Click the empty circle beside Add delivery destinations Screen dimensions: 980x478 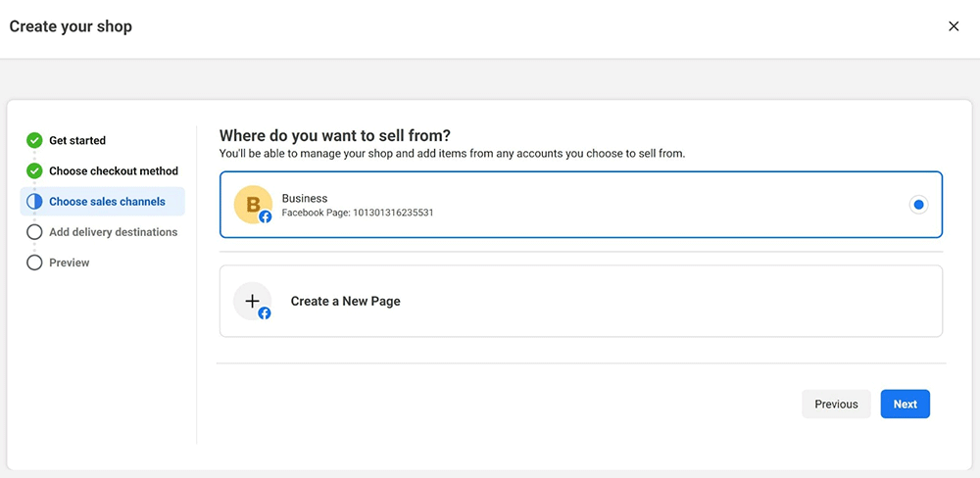[34, 232]
